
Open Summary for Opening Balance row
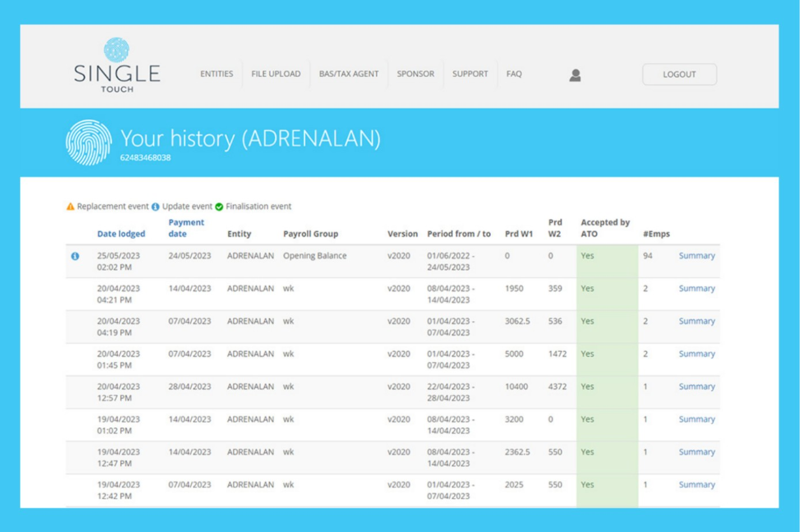[696, 256]
